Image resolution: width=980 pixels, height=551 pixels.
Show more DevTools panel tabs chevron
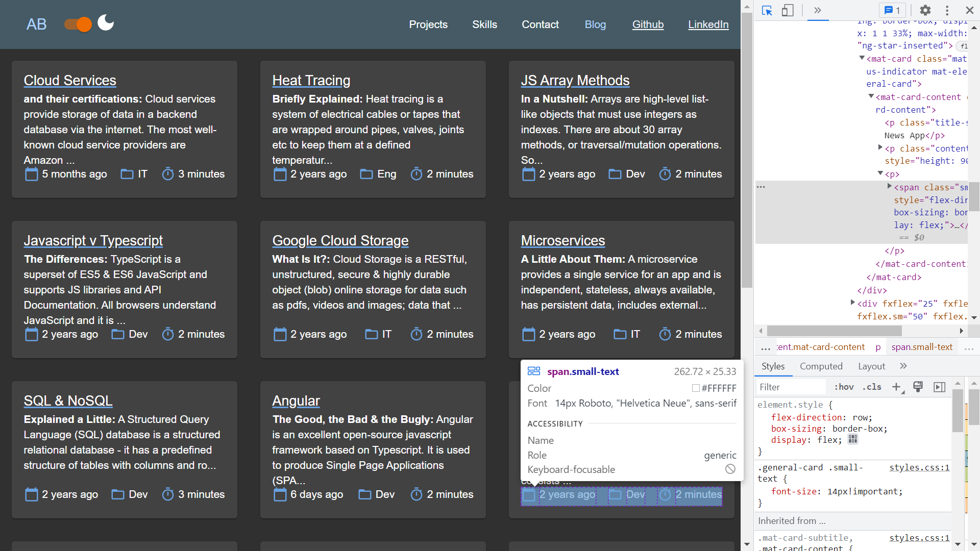coord(817,10)
